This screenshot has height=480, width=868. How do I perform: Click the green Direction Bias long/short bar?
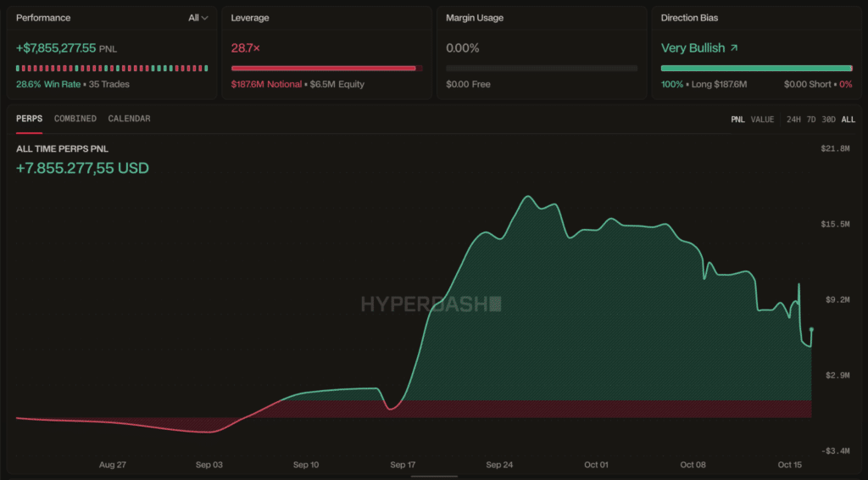(x=756, y=68)
